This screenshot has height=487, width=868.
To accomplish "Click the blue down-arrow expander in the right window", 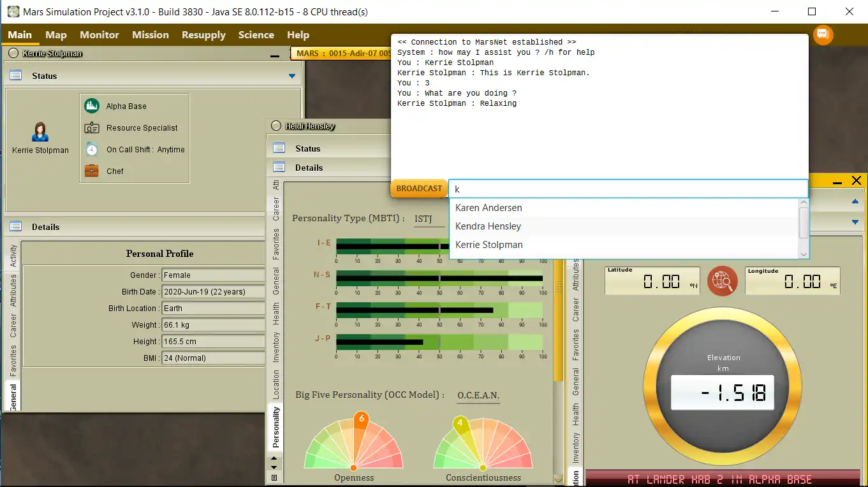I will pos(855,222).
